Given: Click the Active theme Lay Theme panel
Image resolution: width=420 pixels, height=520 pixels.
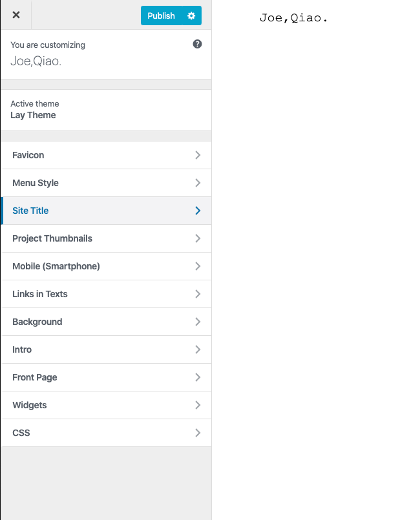Looking at the screenshot, I should pos(106,110).
